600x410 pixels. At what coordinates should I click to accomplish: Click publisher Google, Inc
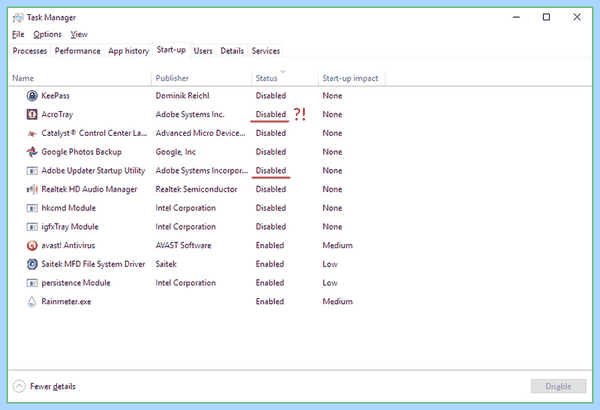[x=176, y=152]
